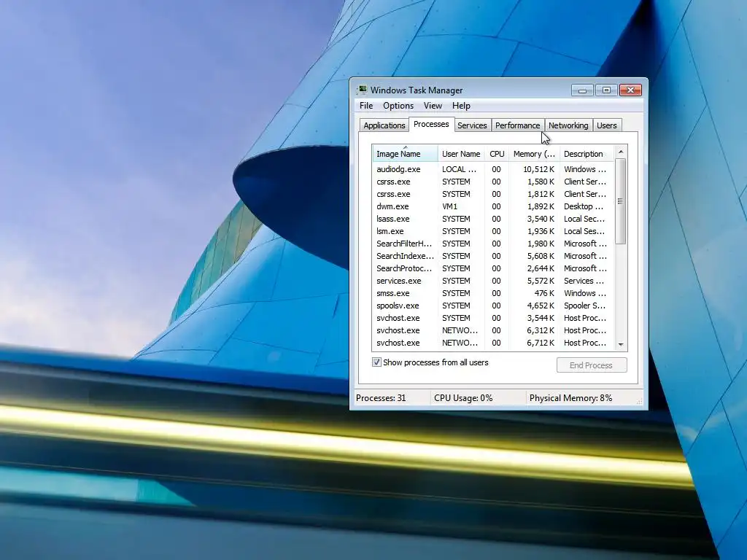Click the Processes: 31 status bar entry
747x560 pixels.
(x=381, y=398)
